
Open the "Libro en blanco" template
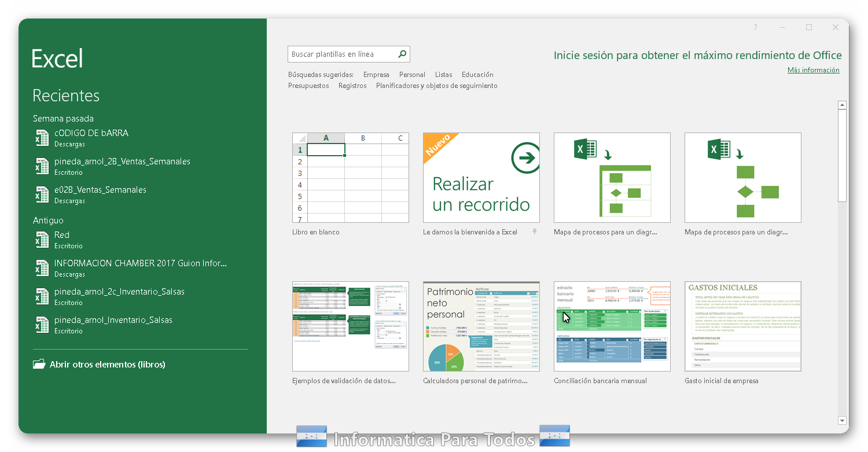point(350,178)
